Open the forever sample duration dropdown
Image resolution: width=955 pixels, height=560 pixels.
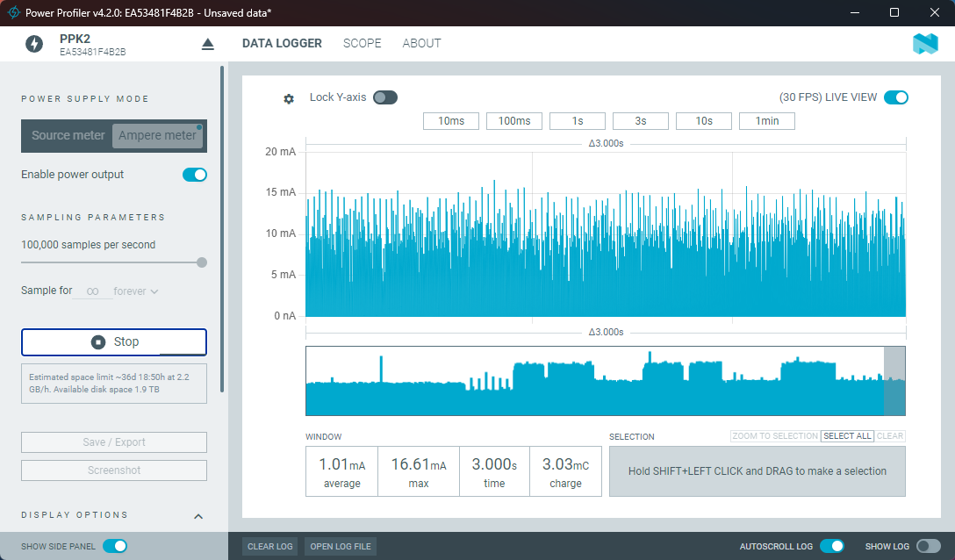click(136, 291)
